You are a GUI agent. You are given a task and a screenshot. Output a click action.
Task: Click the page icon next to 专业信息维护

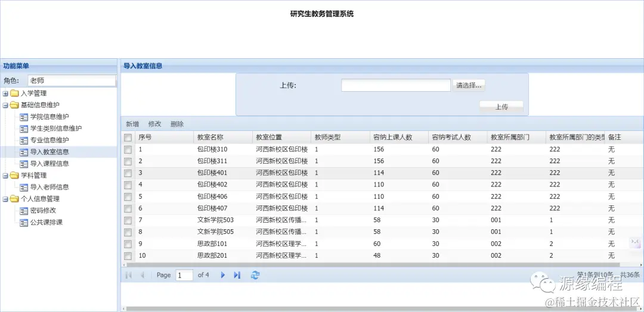coord(24,140)
